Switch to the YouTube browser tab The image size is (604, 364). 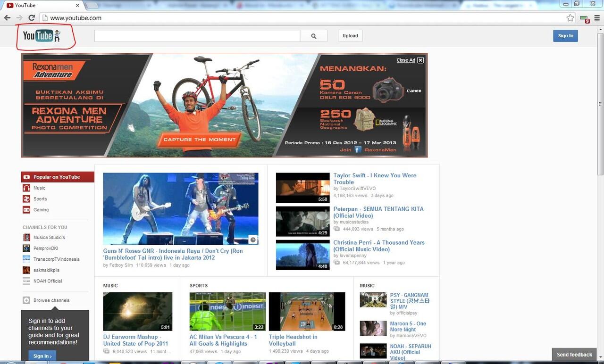(x=42, y=5)
